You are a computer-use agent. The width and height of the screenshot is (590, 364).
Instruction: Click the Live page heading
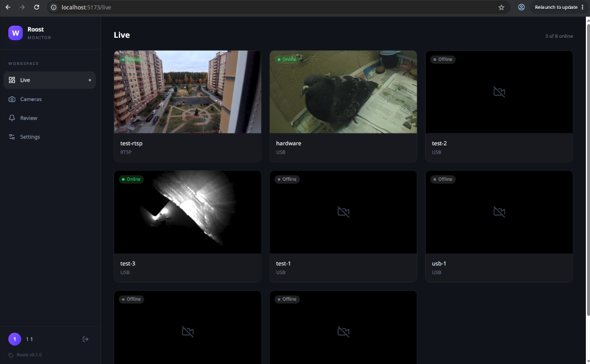(122, 35)
